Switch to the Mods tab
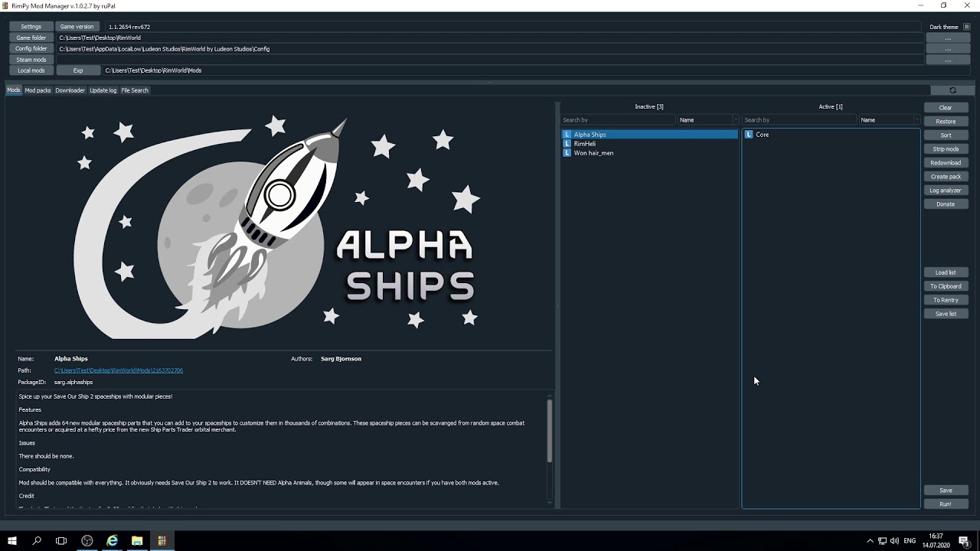Screen dimensions: 980x551 (14, 90)
